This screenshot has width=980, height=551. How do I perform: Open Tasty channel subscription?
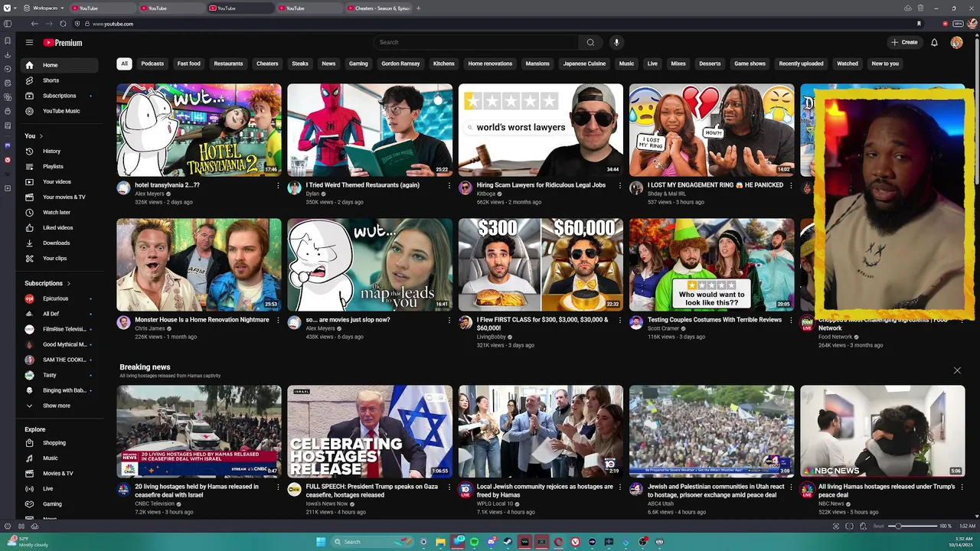60,375
